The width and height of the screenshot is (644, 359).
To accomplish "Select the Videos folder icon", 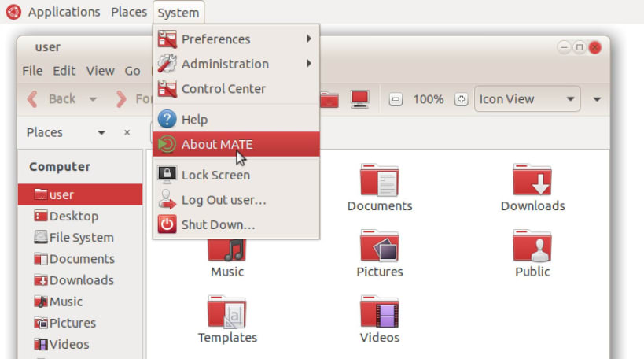I will [380, 312].
